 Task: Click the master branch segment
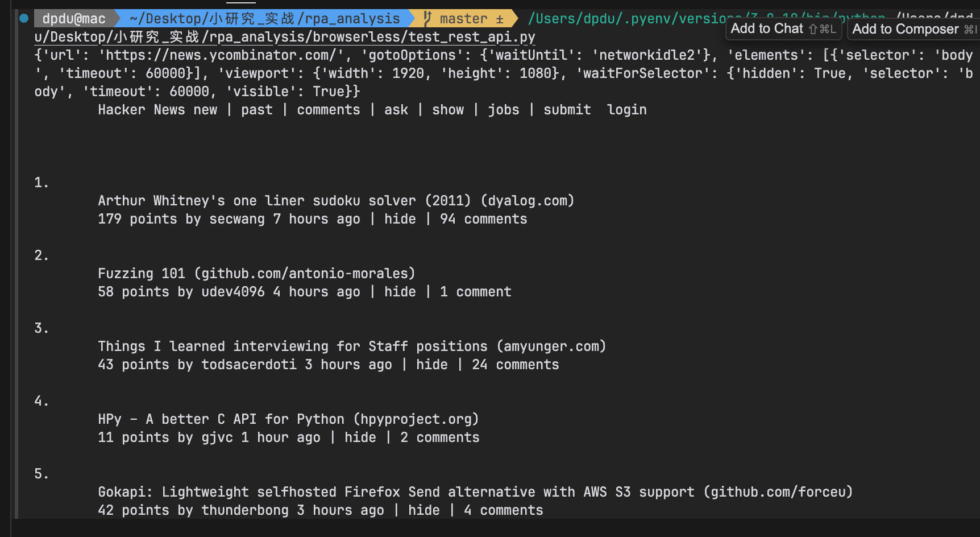pos(464,19)
